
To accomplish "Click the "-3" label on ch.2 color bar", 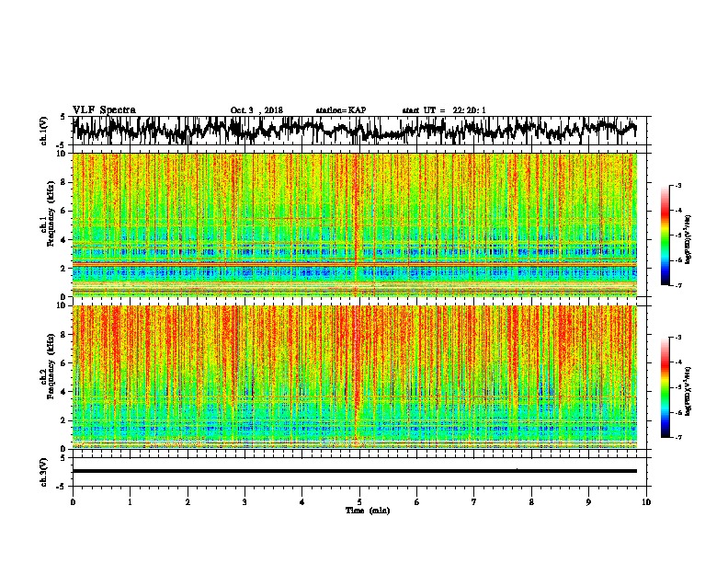I will (678, 338).
